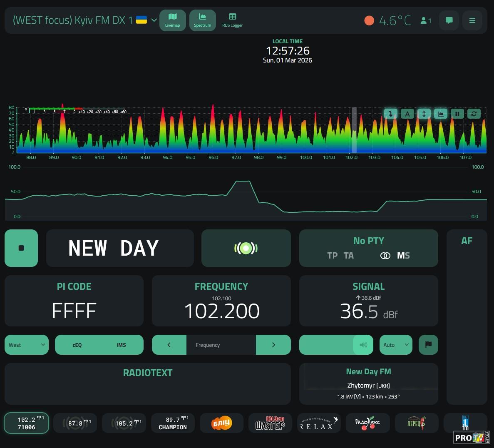This screenshot has width=494, height=448.
Task: Click the spectrum refresh scan icon
Action: (474, 114)
